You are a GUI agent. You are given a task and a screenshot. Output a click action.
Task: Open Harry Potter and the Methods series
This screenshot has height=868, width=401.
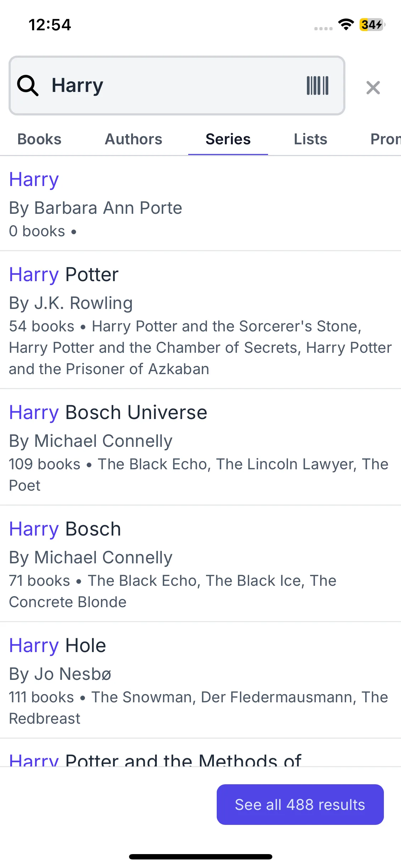pyautogui.click(x=155, y=760)
